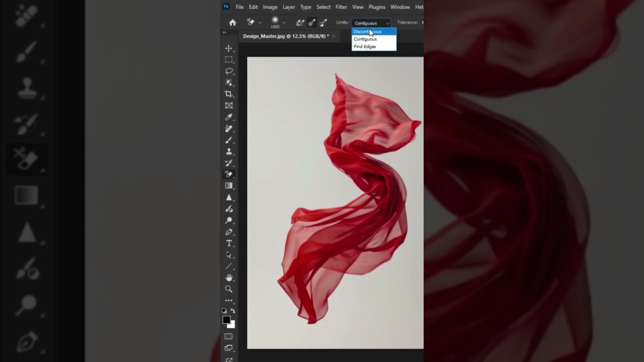Enable Sampling Background Swatch option
This screenshot has width=644, height=362.
tap(323, 23)
